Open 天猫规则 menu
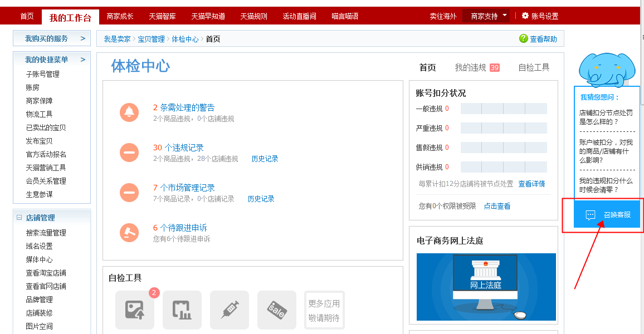The width and height of the screenshot is (644, 334). pos(254,16)
